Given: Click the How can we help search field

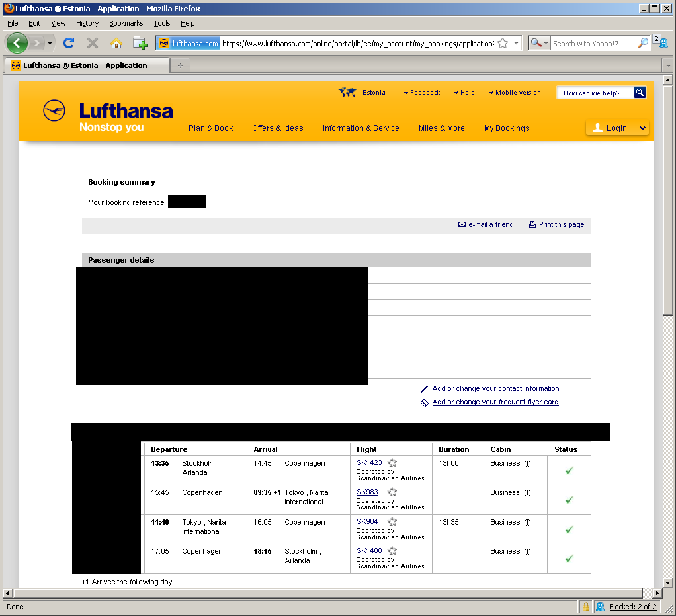Looking at the screenshot, I should [594, 93].
